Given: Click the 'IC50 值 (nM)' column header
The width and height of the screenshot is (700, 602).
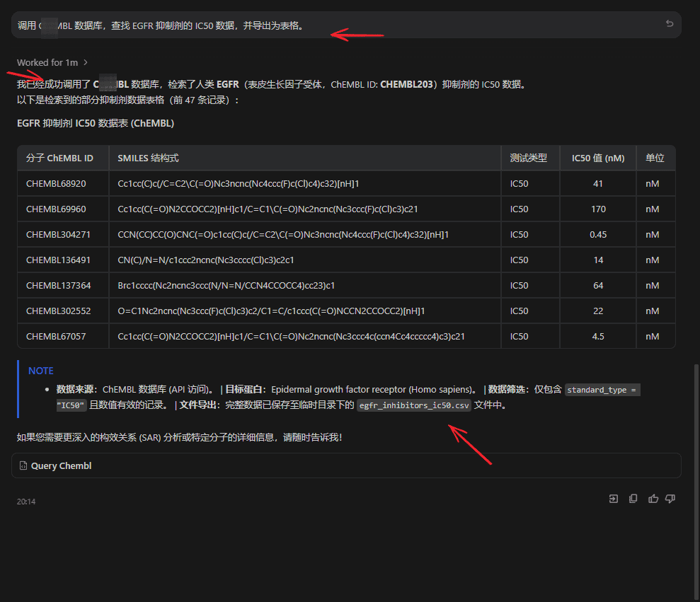Looking at the screenshot, I should (598, 158).
